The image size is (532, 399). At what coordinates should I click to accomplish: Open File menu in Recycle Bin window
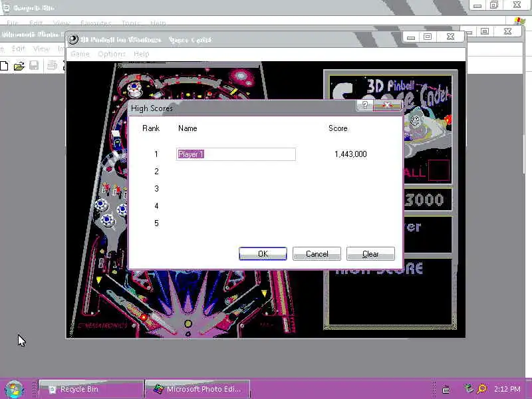coord(12,23)
